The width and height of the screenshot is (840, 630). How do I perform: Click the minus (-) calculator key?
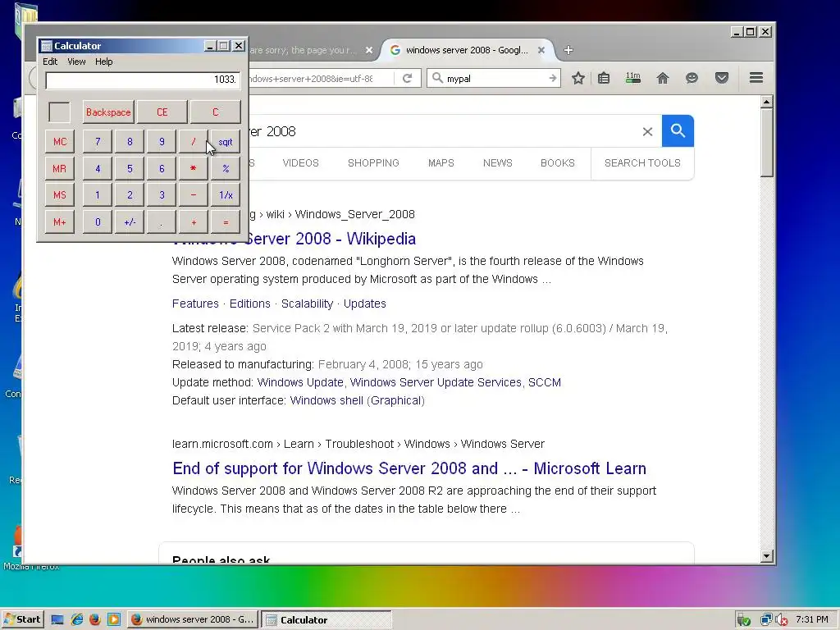(x=194, y=195)
